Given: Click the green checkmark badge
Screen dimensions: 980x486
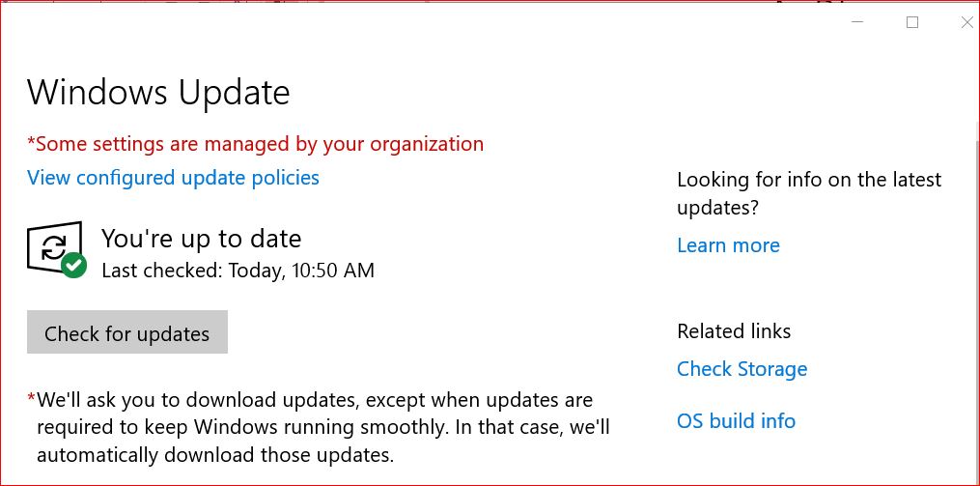Looking at the screenshot, I should (73, 265).
